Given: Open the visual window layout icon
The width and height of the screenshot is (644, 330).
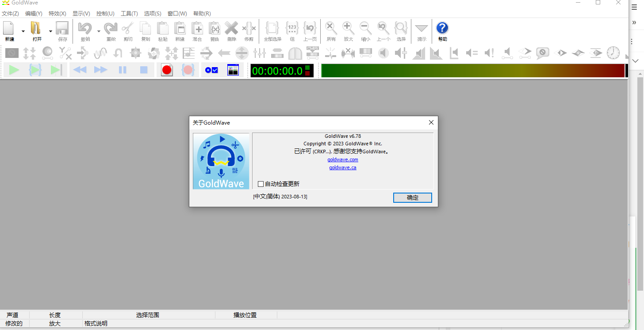Looking at the screenshot, I should pyautogui.click(x=233, y=70).
